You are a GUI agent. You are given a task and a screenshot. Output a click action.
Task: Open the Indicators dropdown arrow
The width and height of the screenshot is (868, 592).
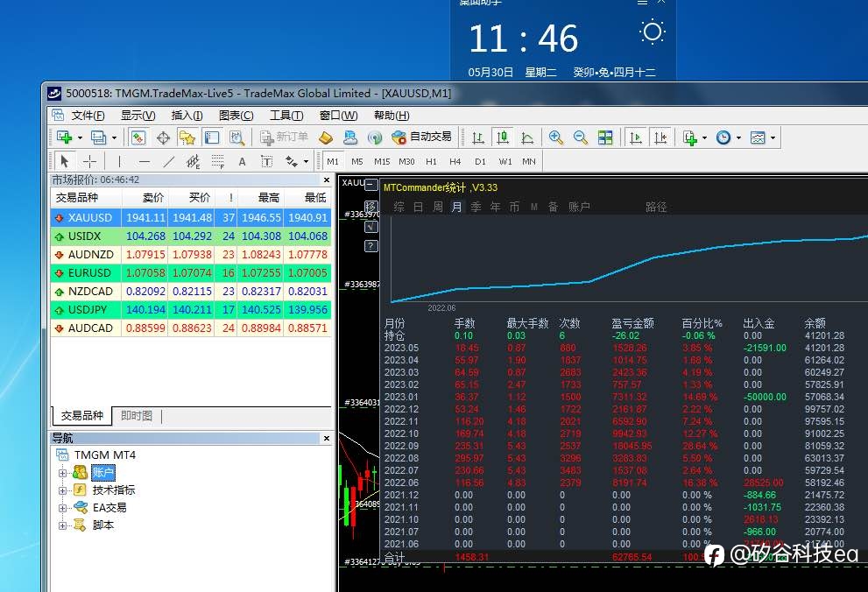tap(705, 137)
